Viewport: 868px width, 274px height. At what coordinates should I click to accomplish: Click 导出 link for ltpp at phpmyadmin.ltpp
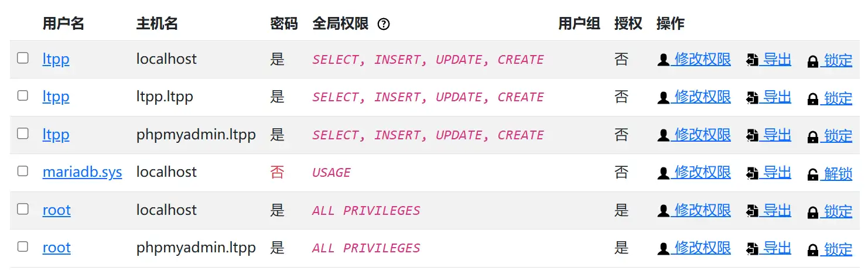pyautogui.click(x=777, y=135)
